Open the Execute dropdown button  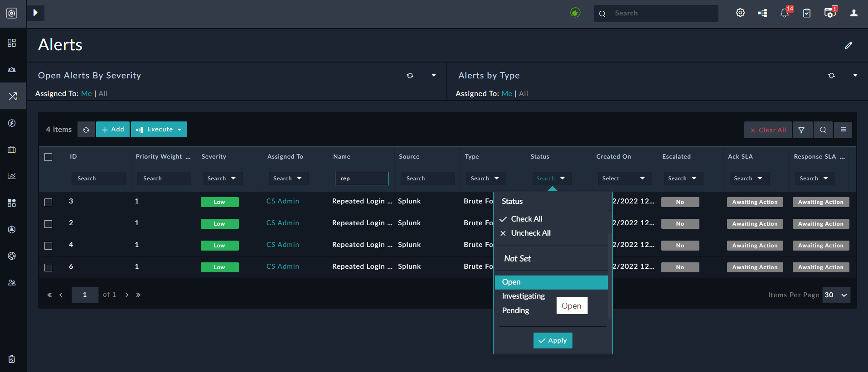tap(159, 130)
